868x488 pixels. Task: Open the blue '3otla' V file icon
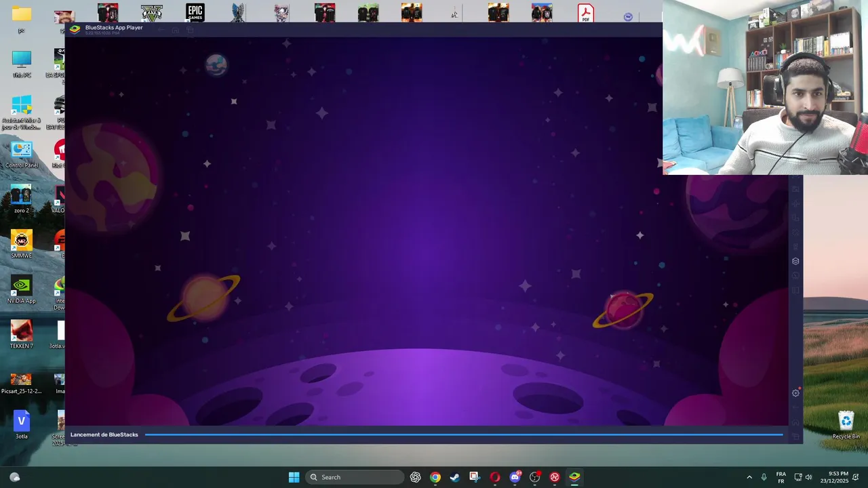pos(22,425)
